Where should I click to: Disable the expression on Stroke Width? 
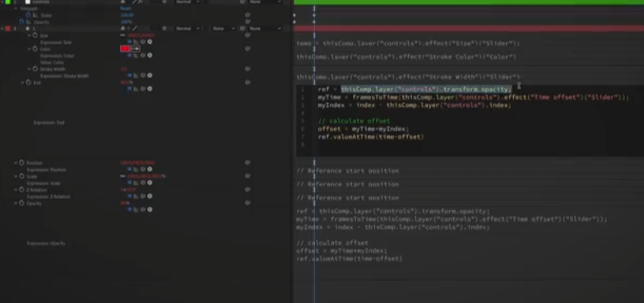click(129, 75)
